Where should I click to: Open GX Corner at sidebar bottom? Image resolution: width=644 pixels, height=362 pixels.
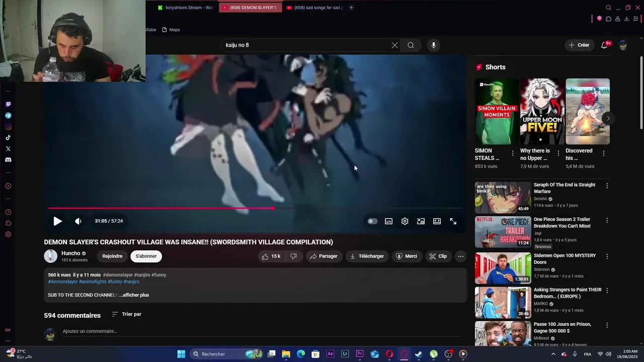pos(8,330)
